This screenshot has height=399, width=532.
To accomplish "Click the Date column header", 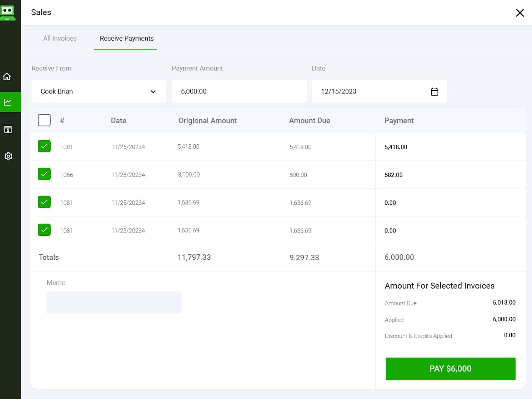I will 119,121.
